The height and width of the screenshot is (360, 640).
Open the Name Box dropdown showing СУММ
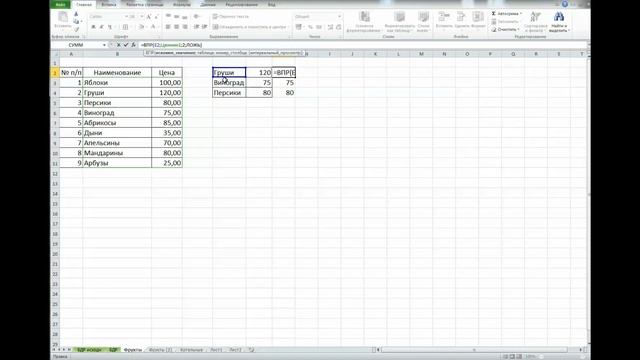[104, 45]
